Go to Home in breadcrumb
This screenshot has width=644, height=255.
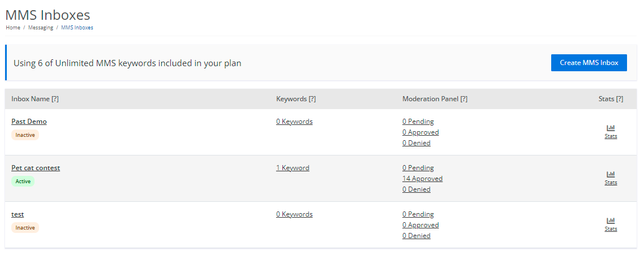13,27
